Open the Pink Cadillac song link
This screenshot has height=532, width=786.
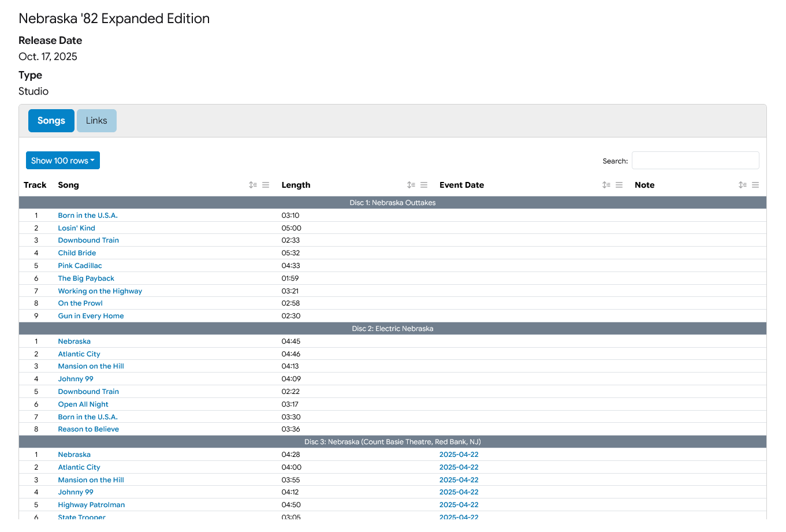point(80,266)
